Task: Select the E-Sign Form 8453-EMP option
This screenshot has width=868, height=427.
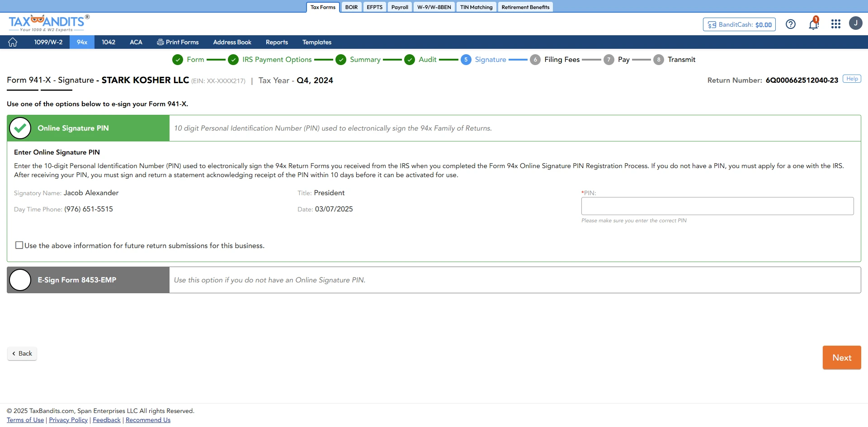Action: 20,280
